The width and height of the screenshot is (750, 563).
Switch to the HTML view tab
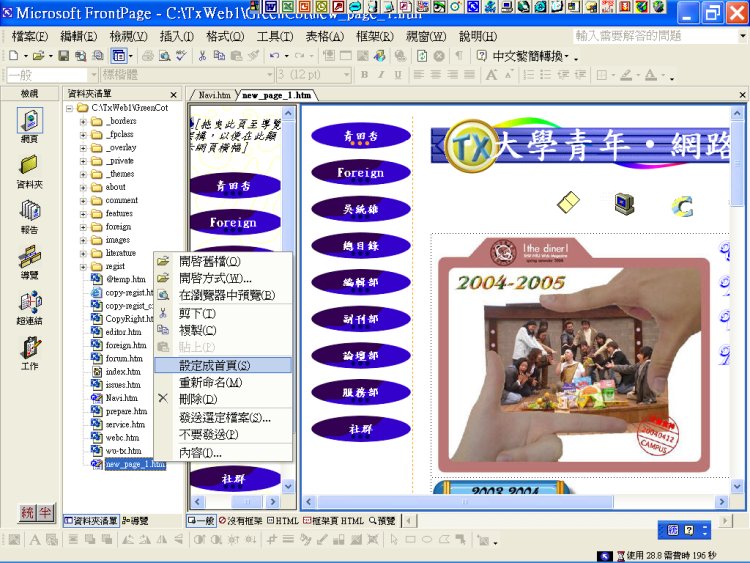[283, 521]
